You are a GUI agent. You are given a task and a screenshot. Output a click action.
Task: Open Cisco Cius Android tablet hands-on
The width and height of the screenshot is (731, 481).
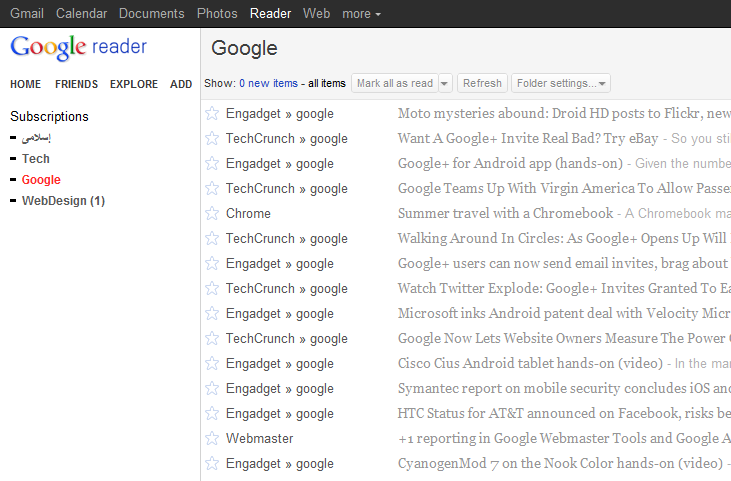530,364
